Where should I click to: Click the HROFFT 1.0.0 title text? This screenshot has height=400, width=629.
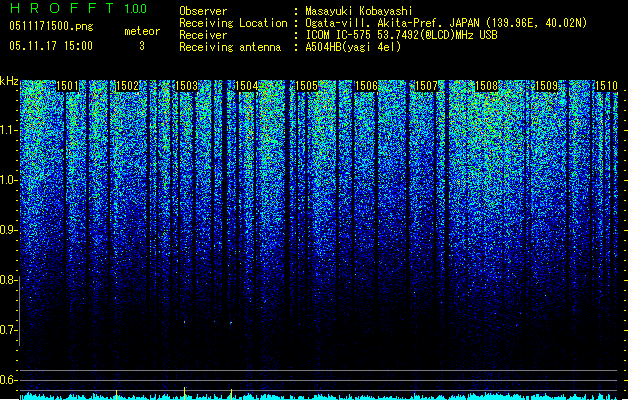coord(78,8)
